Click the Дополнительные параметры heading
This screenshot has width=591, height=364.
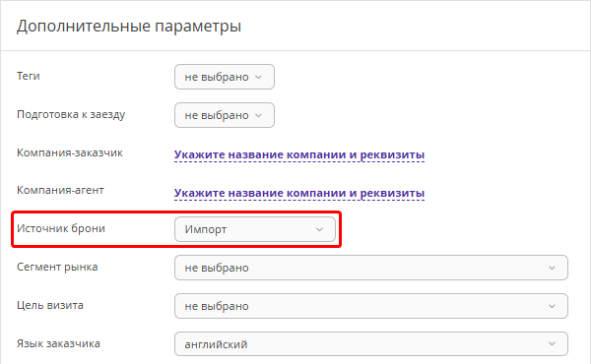pyautogui.click(x=129, y=27)
